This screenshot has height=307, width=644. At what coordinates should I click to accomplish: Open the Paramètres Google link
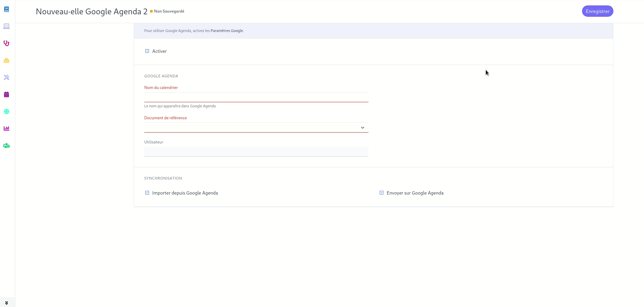227,31
